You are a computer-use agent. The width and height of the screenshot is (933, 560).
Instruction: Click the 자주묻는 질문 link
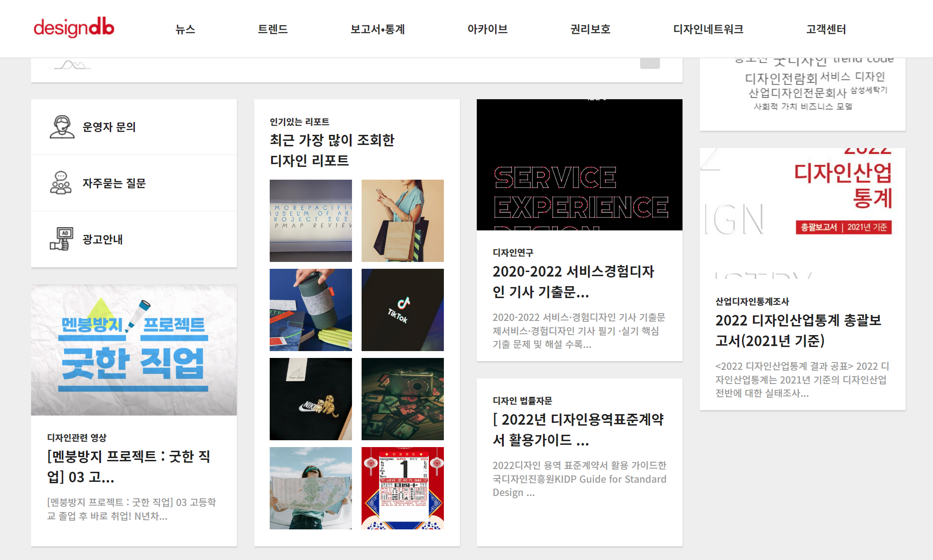[x=114, y=183]
